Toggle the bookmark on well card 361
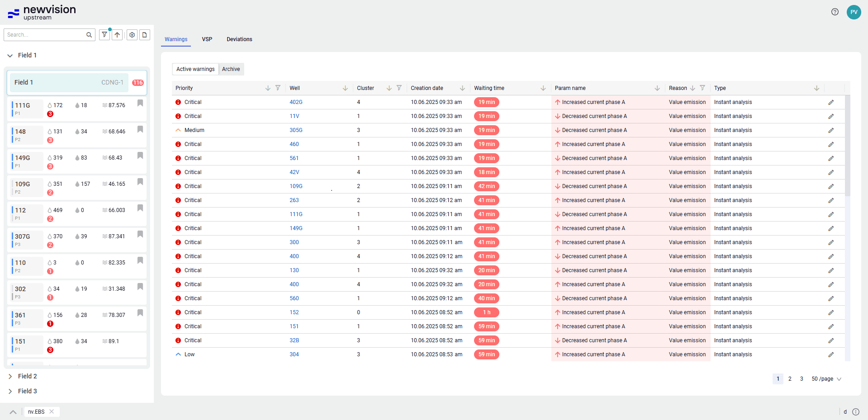 [x=140, y=313]
